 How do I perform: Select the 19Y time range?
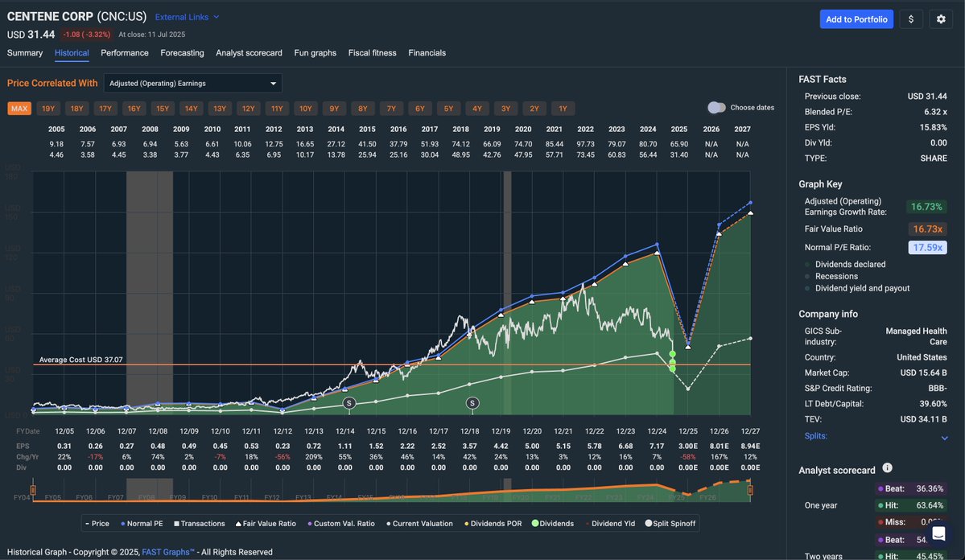click(48, 109)
